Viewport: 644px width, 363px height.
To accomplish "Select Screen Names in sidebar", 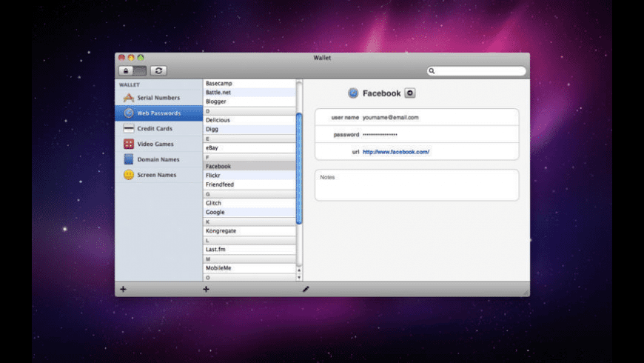I will click(x=159, y=175).
